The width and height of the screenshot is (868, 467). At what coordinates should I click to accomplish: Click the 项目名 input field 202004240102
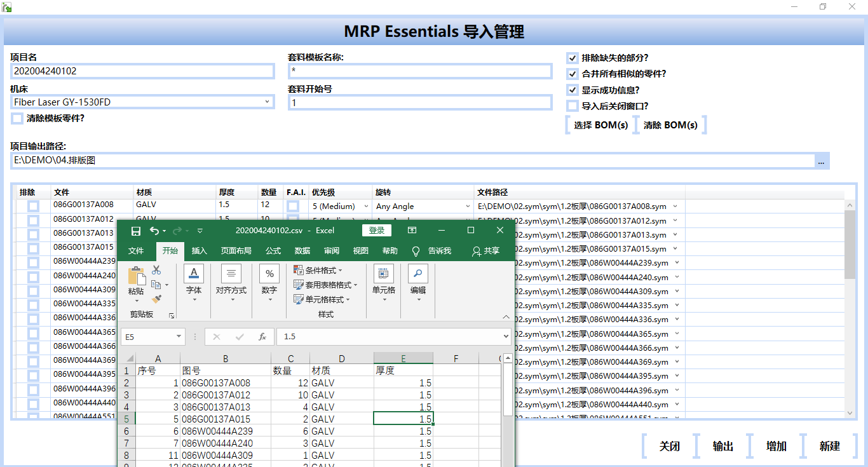(142, 71)
